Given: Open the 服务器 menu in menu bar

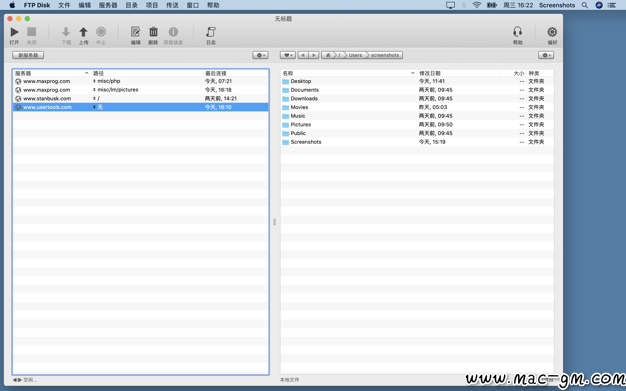Looking at the screenshot, I should (108, 5).
